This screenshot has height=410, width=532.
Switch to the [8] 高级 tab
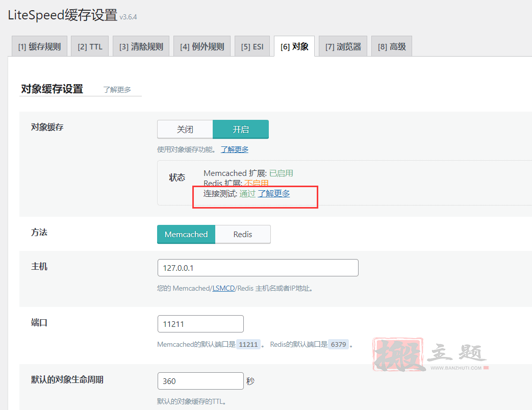pos(392,46)
